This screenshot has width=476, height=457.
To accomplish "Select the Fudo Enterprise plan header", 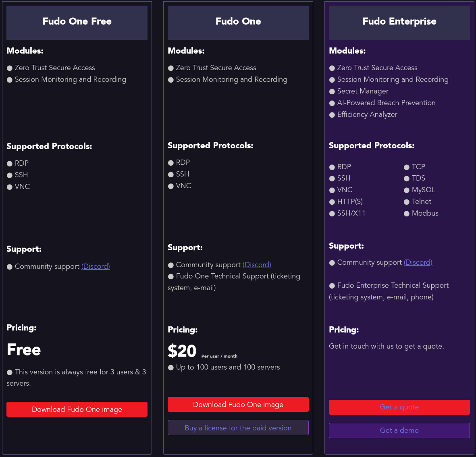I will 399,21.
